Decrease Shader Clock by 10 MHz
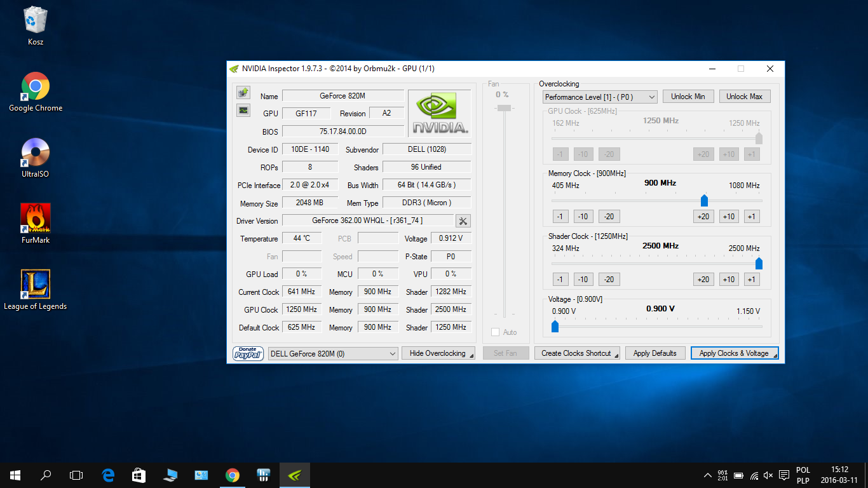 [x=583, y=280]
